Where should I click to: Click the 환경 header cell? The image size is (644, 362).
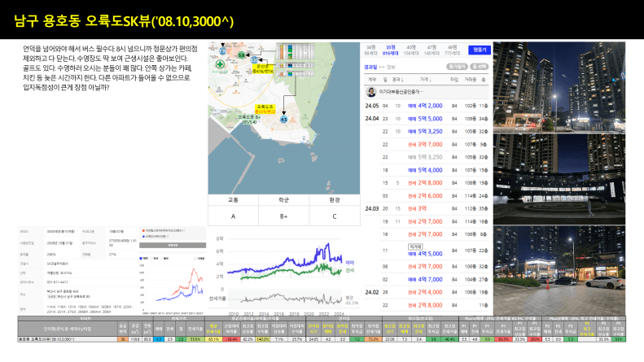click(335, 200)
